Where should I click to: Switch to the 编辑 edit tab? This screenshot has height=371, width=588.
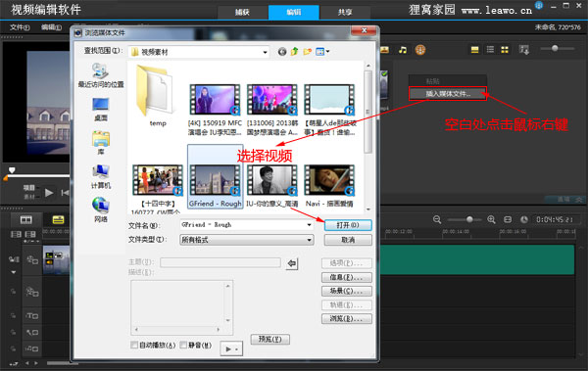294,13
